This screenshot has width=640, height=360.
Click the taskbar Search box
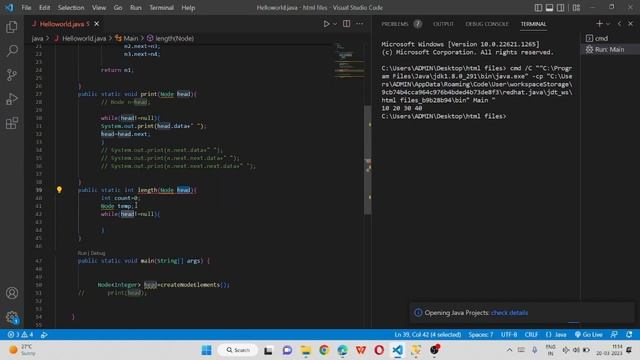[238, 350]
